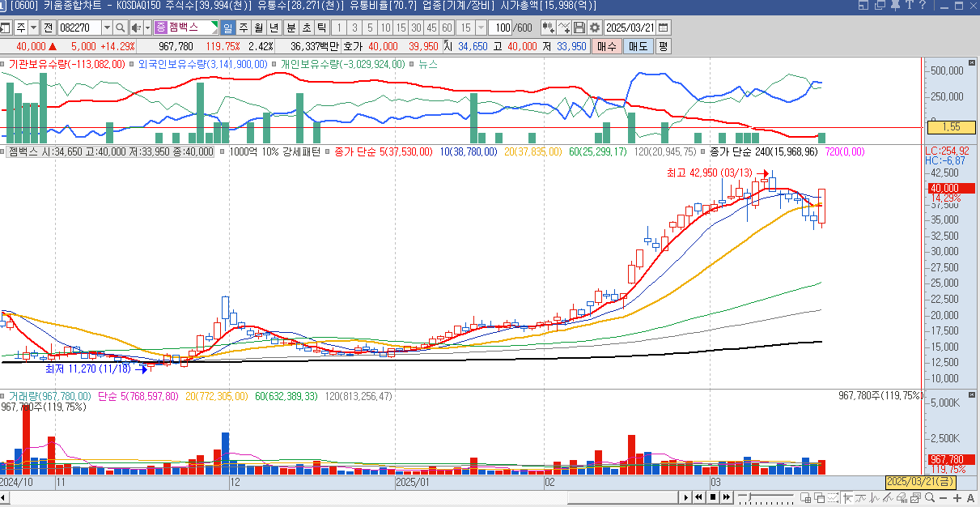
Task: Click the speaker sound icon
Action: tap(137, 28)
